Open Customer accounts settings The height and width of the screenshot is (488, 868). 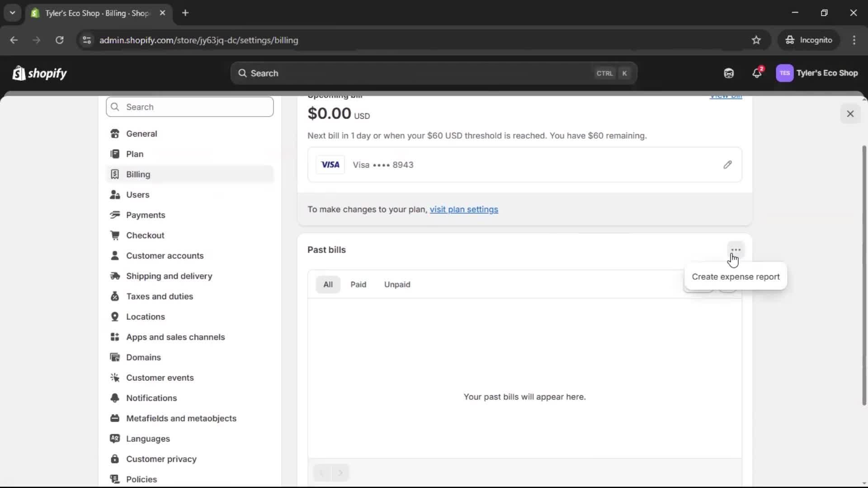pos(165,255)
